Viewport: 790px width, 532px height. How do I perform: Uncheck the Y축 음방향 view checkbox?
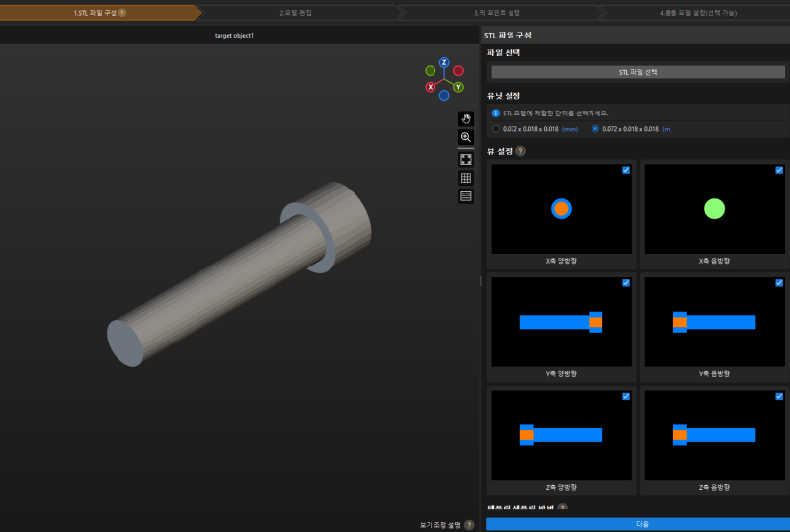[779, 283]
